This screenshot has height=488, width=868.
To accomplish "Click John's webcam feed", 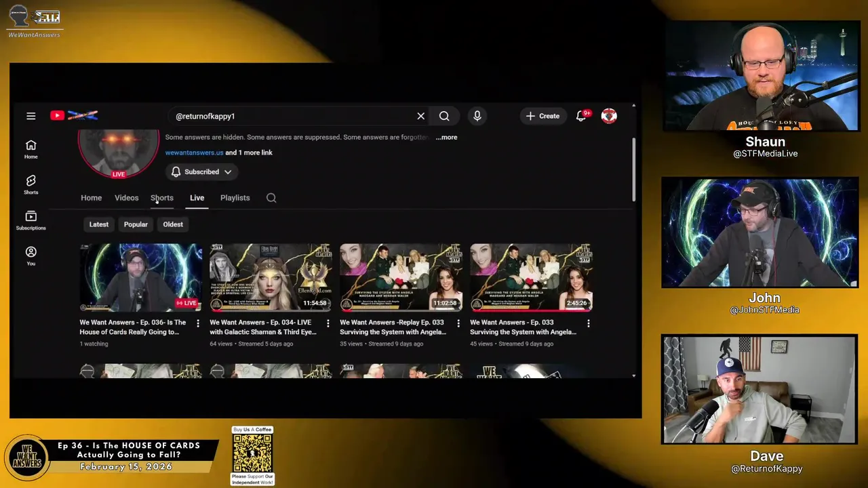I will (760, 232).
